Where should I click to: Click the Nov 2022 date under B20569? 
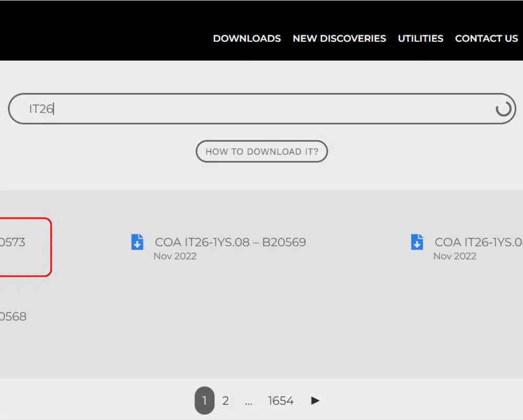coord(175,256)
